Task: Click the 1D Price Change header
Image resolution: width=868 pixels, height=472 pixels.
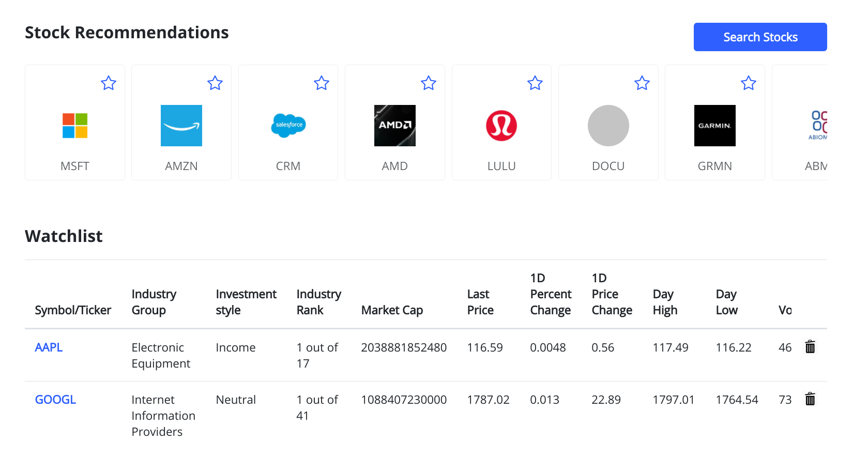Action: point(612,294)
